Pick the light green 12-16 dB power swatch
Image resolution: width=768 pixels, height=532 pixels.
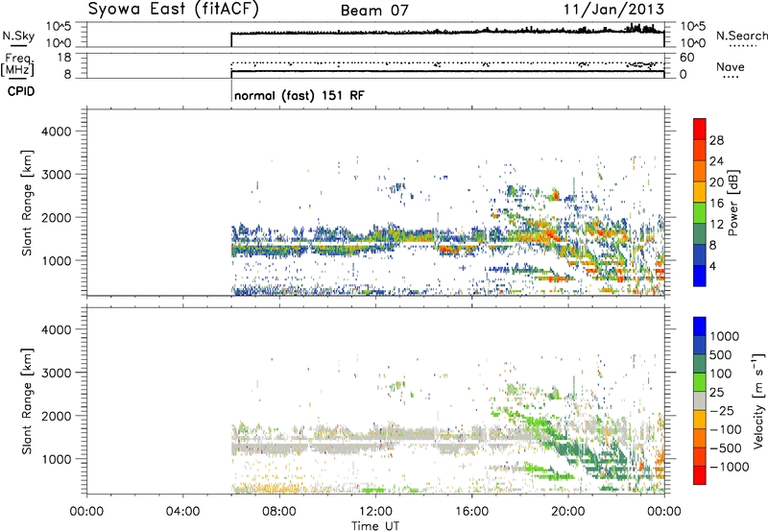pos(700,213)
